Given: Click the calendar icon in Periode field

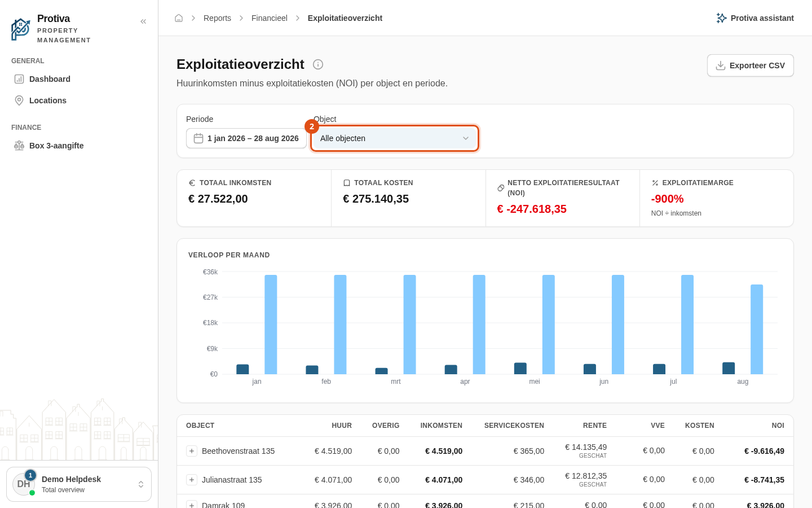Looking at the screenshot, I should coord(198,138).
